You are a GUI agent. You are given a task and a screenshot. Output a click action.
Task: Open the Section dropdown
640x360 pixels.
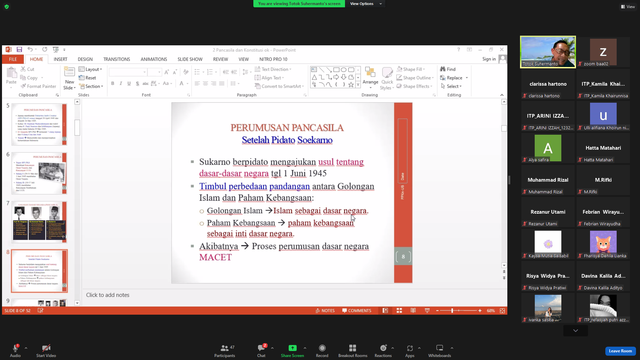pyautogui.click(x=91, y=86)
